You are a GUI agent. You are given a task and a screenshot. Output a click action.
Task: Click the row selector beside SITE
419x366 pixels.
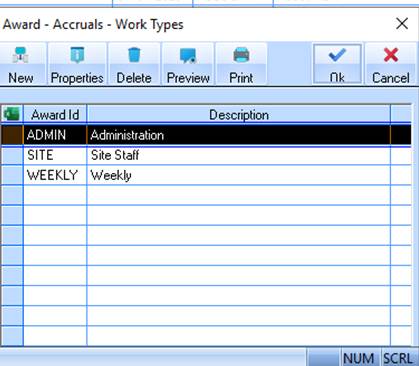[12, 155]
